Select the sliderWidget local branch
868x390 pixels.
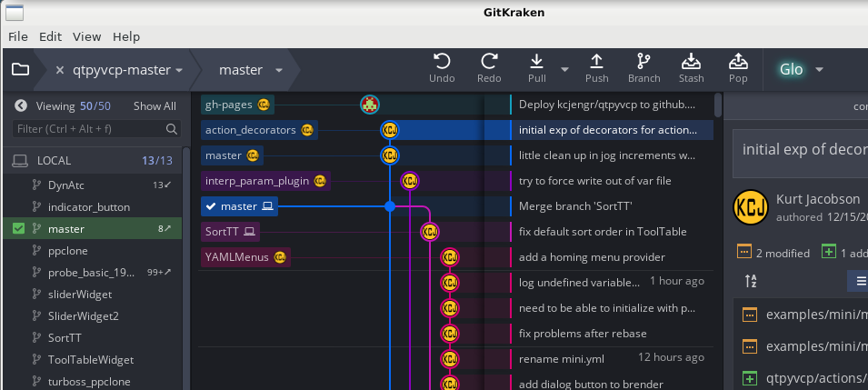(x=93, y=294)
